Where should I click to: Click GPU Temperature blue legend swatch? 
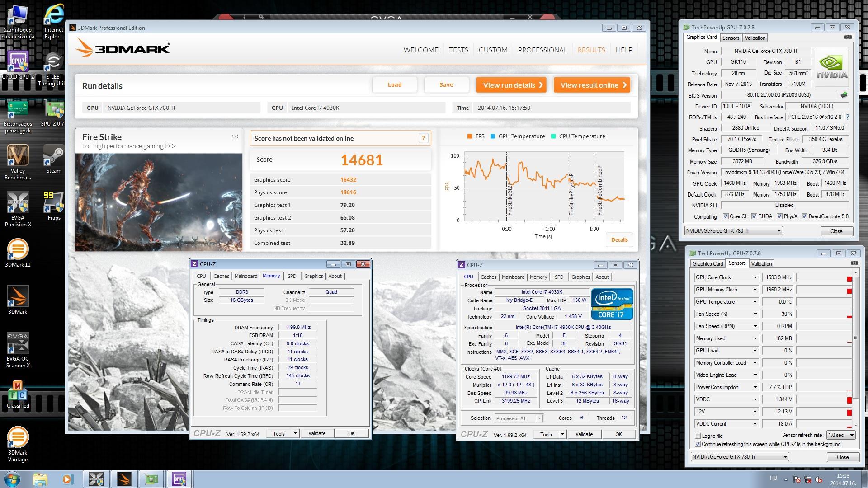coord(493,136)
